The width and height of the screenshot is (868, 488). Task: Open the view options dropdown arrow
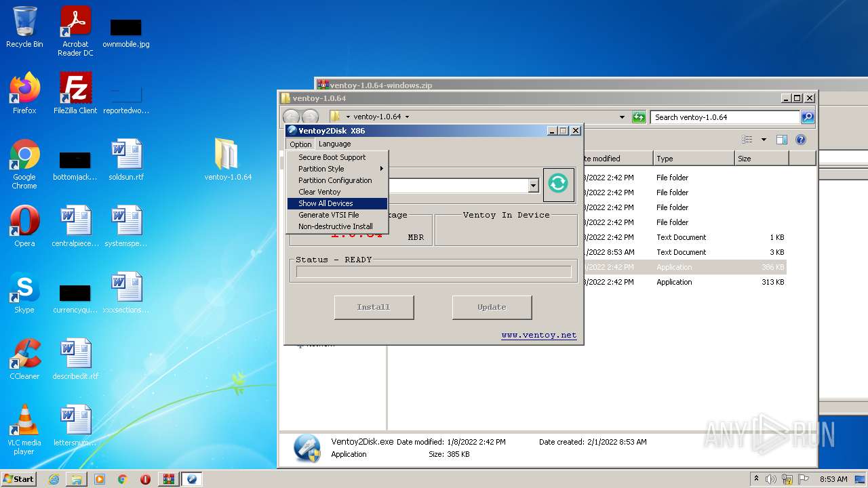764,140
